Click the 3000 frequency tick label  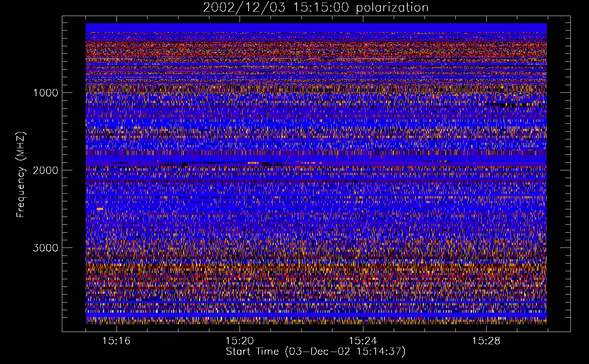[x=46, y=248]
